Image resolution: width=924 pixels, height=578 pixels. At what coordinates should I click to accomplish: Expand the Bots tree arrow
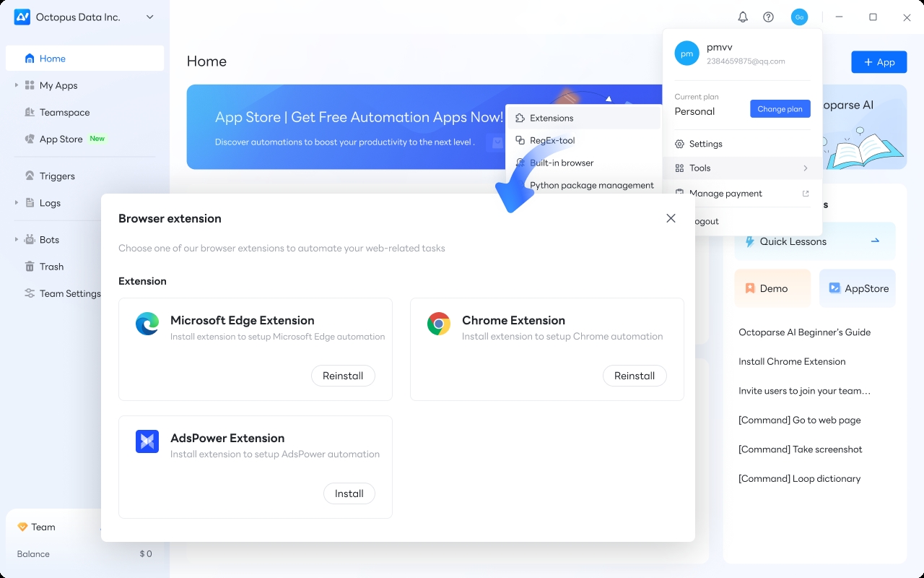(x=16, y=239)
